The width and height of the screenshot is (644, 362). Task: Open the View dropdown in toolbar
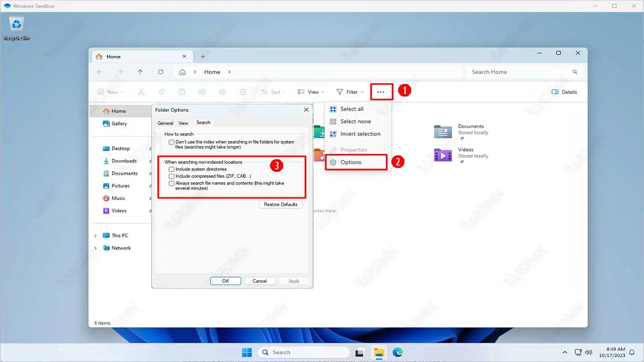(311, 92)
